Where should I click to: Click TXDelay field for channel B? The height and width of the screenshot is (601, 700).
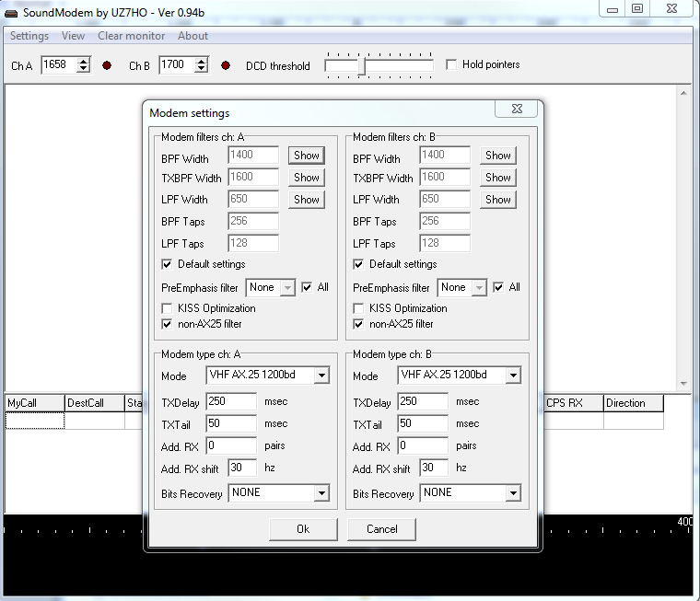(423, 401)
